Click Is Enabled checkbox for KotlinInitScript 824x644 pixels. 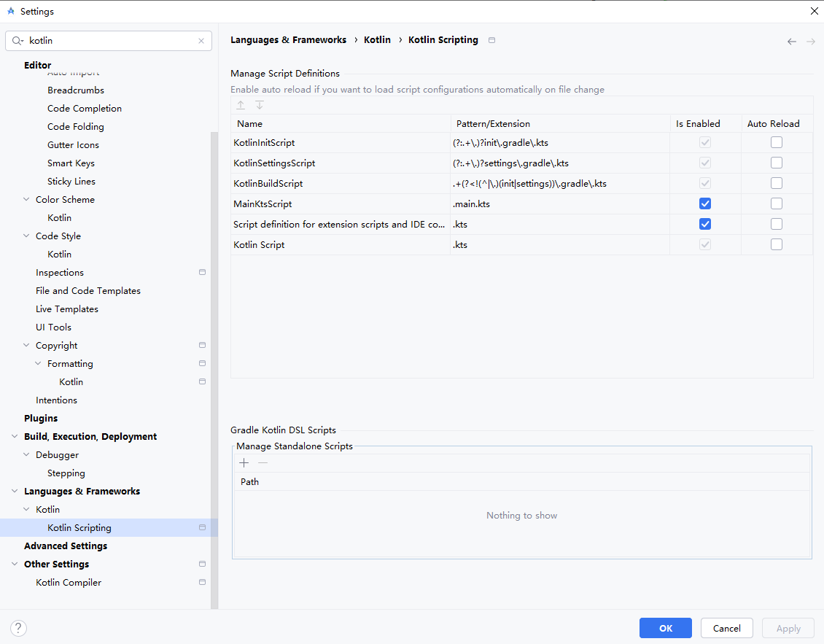(705, 142)
